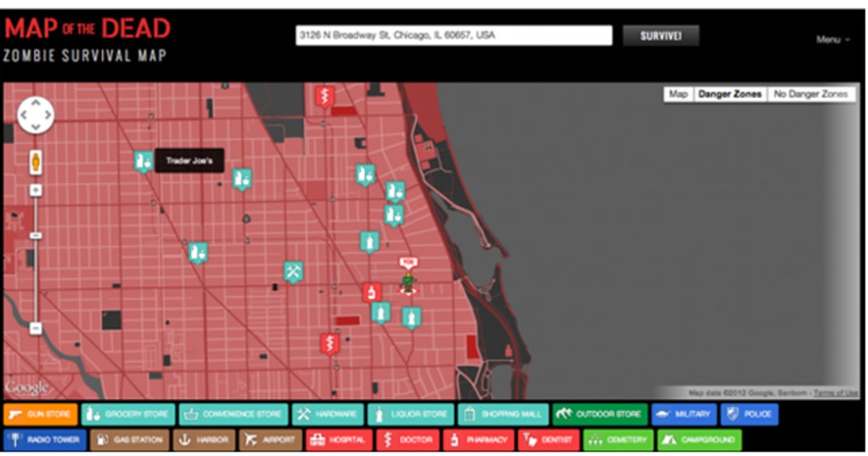Viewport: 868px width, 456px height.
Task: Switch to No Danger Zones mode
Action: coord(812,93)
